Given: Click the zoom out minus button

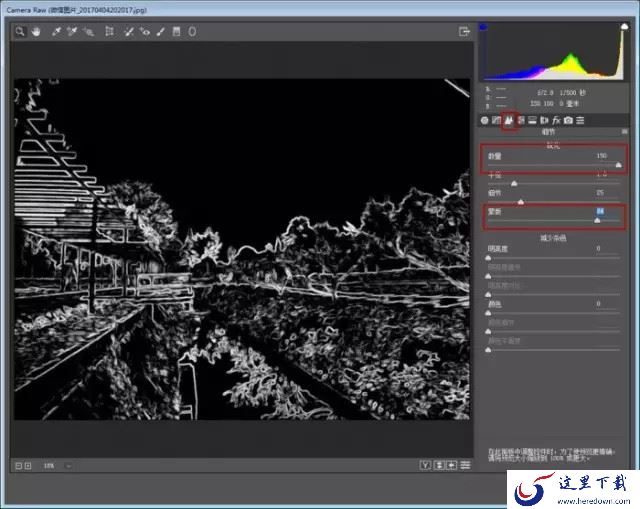Looking at the screenshot, I should tap(19, 465).
